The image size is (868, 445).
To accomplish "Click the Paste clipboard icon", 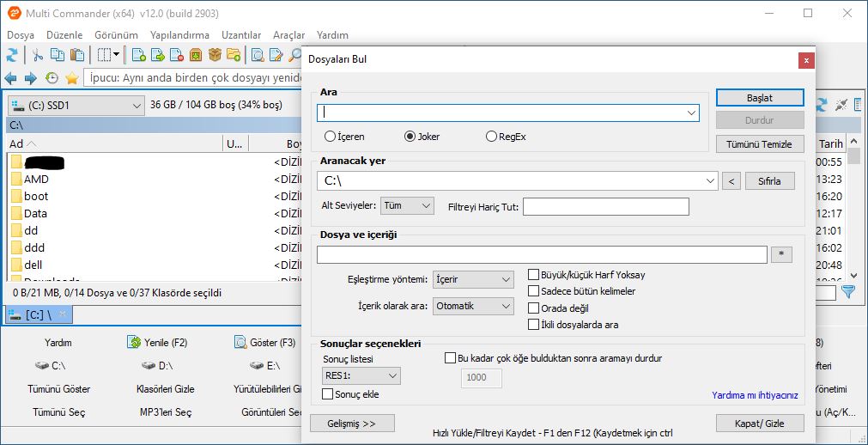I will (x=77, y=55).
